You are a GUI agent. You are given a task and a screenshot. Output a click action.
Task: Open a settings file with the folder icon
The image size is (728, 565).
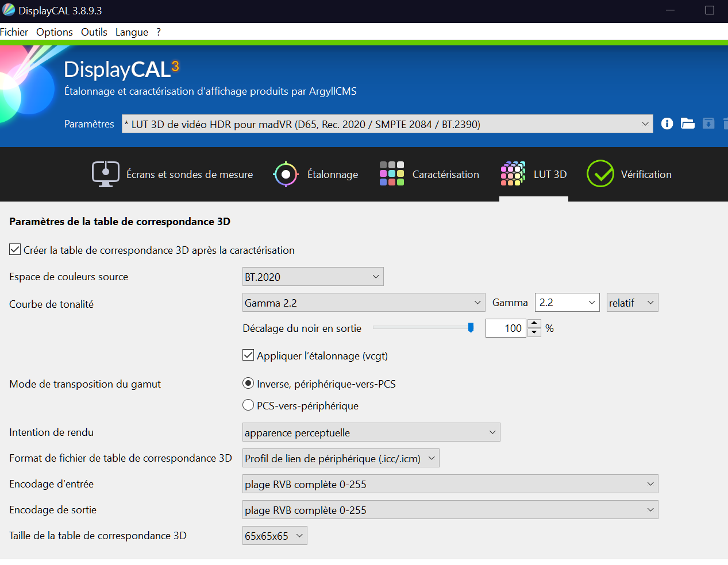point(688,123)
